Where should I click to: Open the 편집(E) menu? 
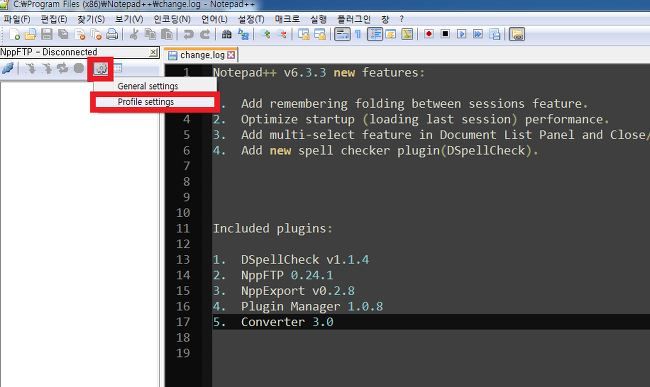54,19
